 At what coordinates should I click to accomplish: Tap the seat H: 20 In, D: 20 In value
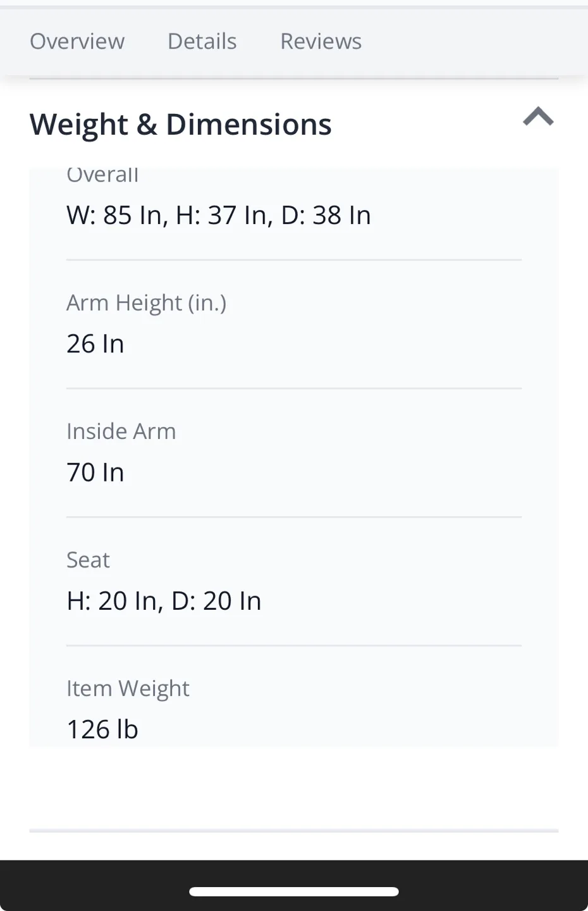pyautogui.click(x=164, y=601)
